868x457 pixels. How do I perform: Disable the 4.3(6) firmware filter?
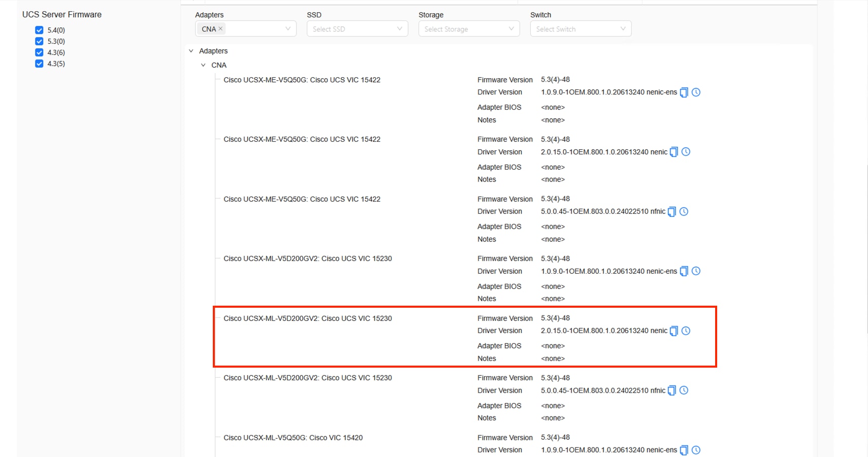[x=39, y=52]
